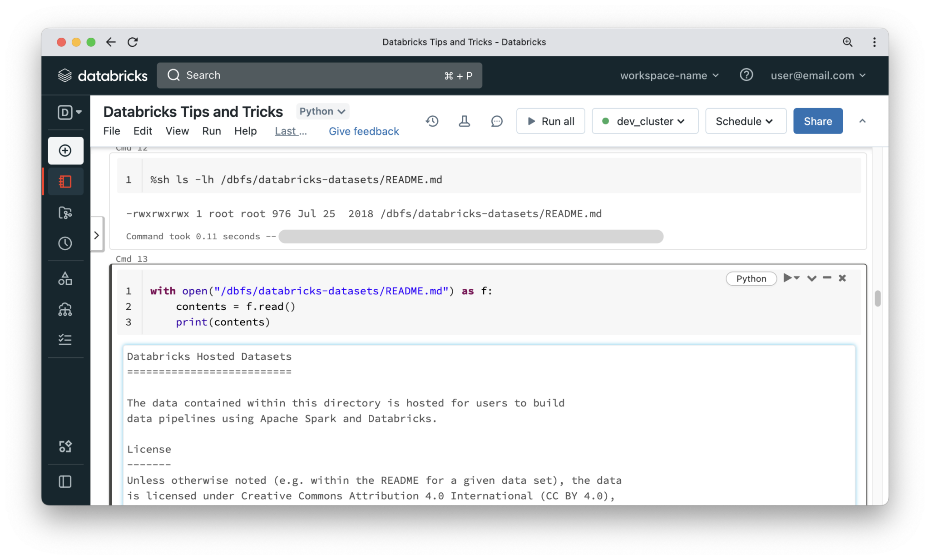Image resolution: width=930 pixels, height=560 pixels.
Task: Click the Give feedback link
Action: [x=364, y=131]
